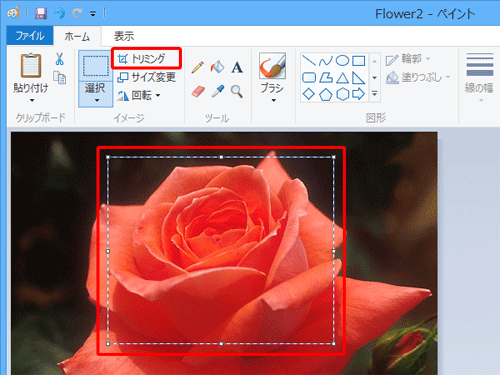Choose the Diamond shape
The height and width of the screenshot is (375, 500).
click(309, 94)
